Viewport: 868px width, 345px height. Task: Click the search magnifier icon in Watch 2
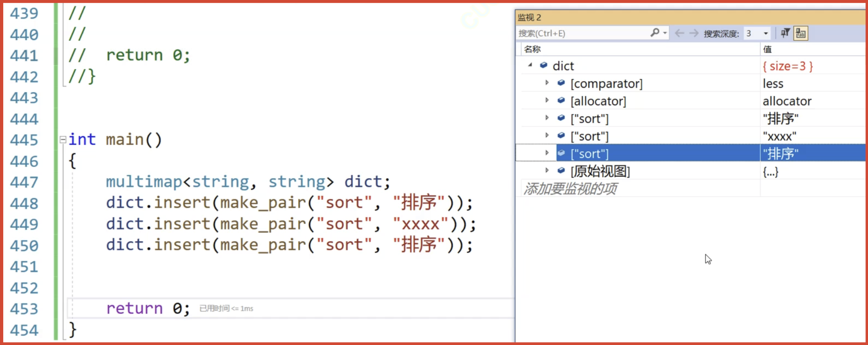[655, 33]
